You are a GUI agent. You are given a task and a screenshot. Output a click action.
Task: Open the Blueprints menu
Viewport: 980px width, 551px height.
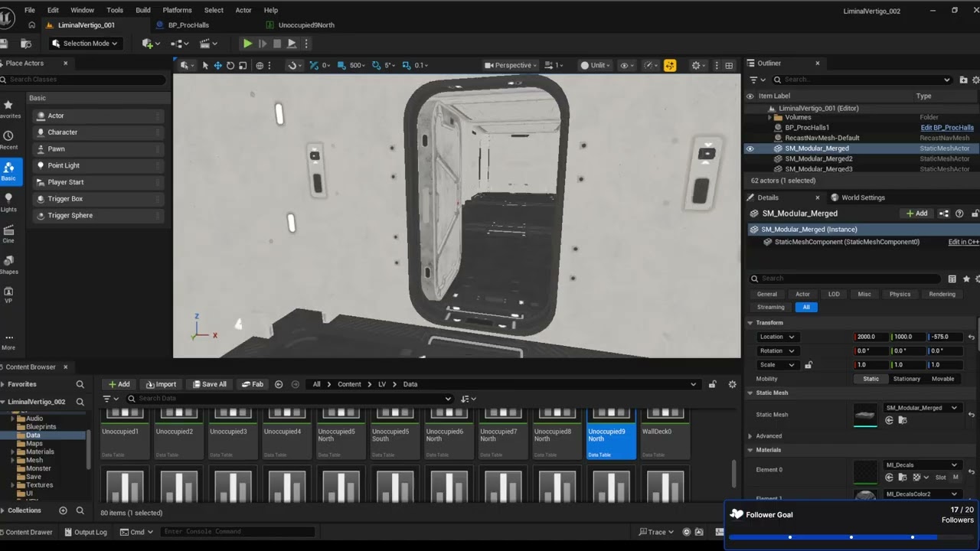click(180, 44)
